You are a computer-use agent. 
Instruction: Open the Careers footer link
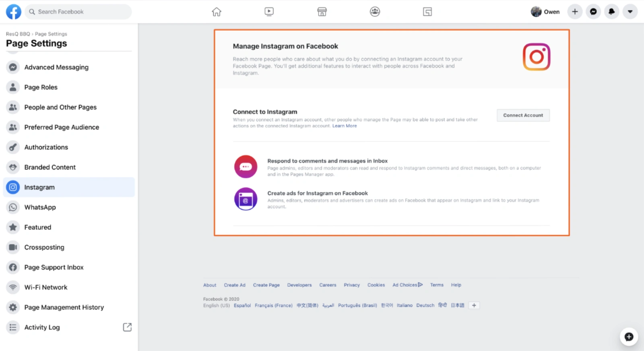point(328,285)
